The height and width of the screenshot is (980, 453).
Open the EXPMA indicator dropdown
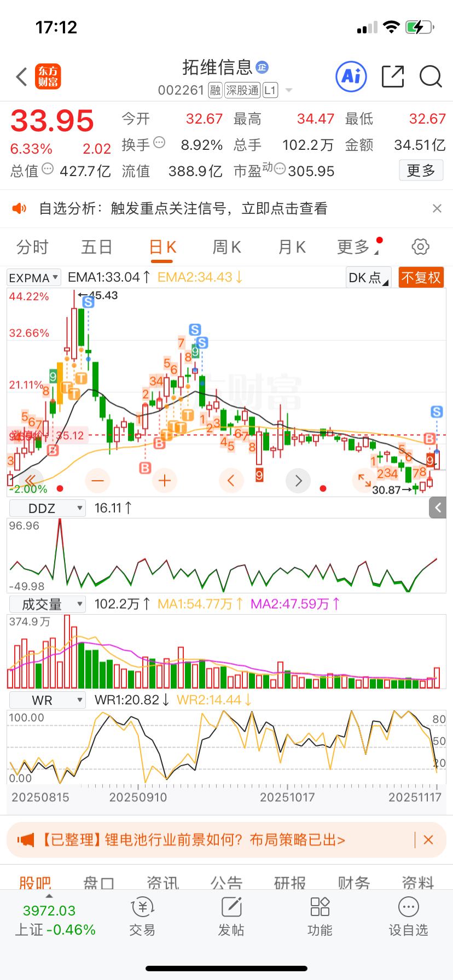tap(34, 278)
